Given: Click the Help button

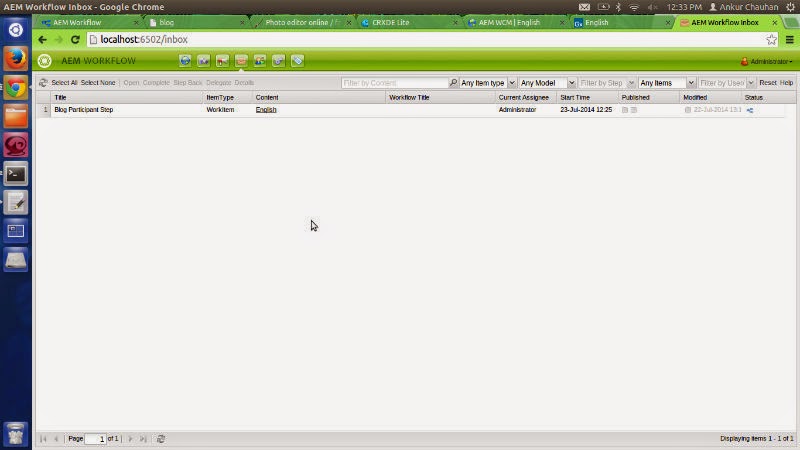Looking at the screenshot, I should (x=786, y=83).
